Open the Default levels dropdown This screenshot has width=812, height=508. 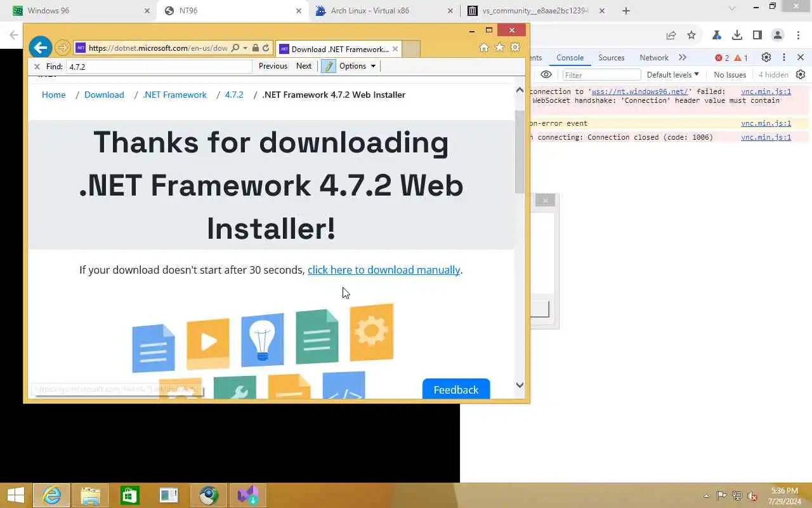coord(672,74)
